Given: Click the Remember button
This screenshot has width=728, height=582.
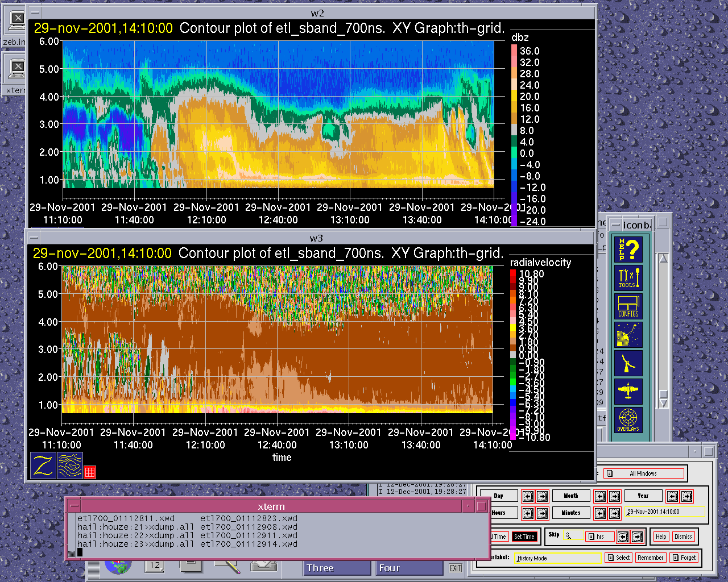Looking at the screenshot, I should point(650,558).
